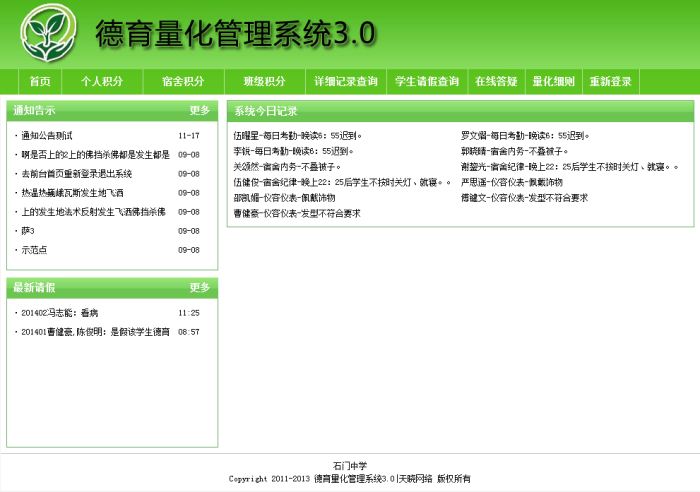Click 更多 in the 最新请假 panel
The image size is (700, 492).
pyautogui.click(x=200, y=288)
